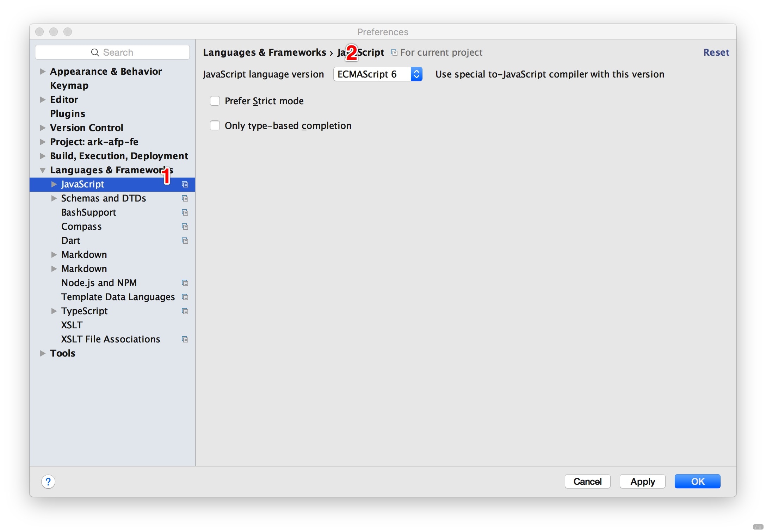Expand the first Markdown subtree arrow

tap(54, 255)
